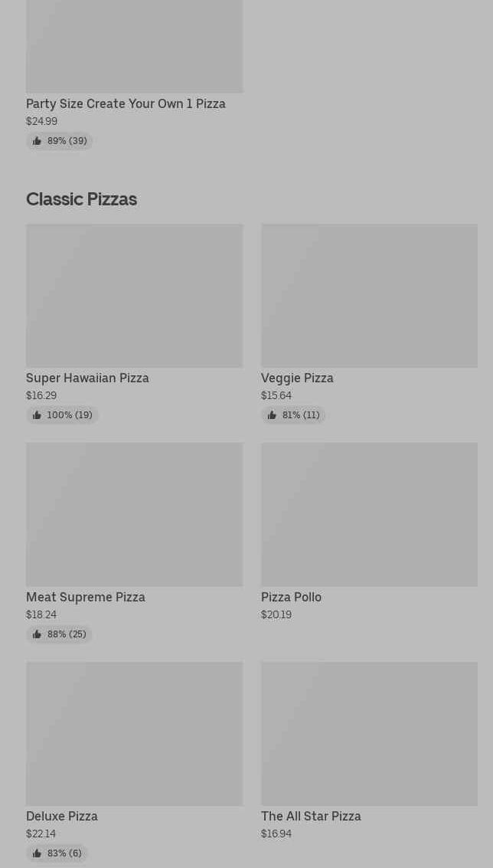Image resolution: width=493 pixels, height=868 pixels.
Task: Open the Pizza Pollo item link
Action: pos(291,597)
